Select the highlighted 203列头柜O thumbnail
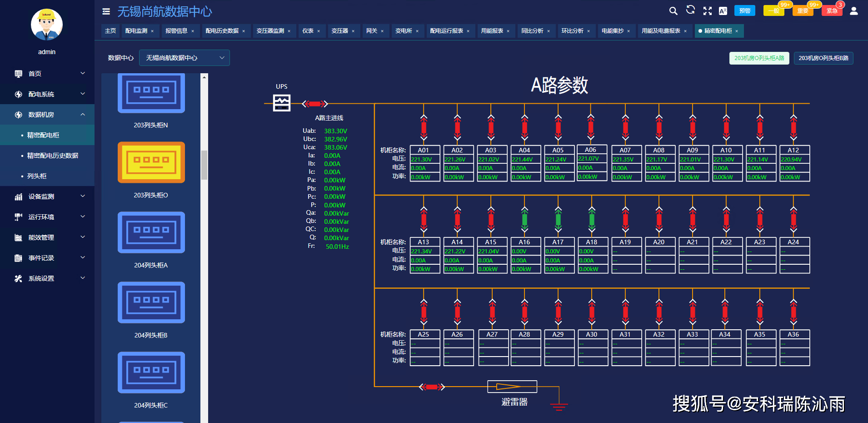Viewport: 868px width, 423px height. coord(151,162)
